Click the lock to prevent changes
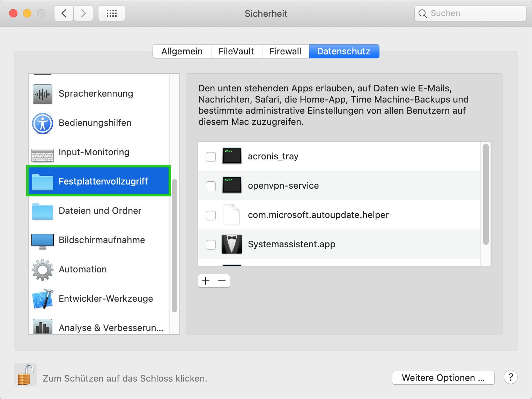This screenshot has height=399, width=532. [x=25, y=374]
